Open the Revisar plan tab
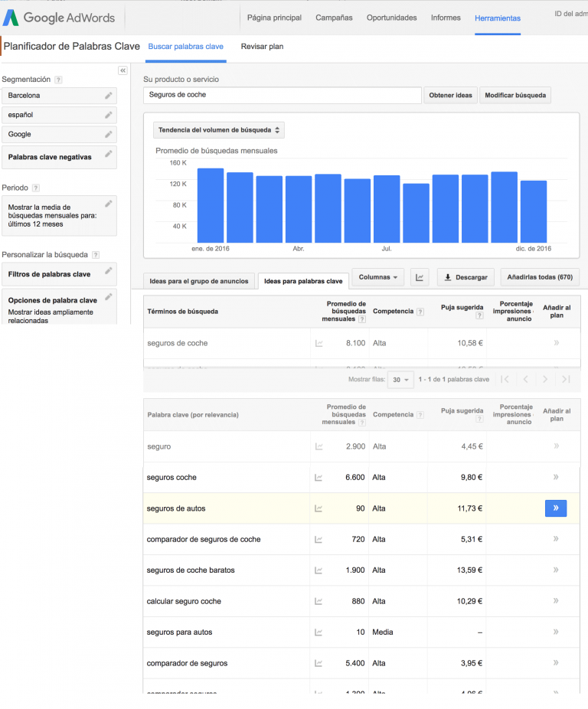This screenshot has width=588, height=709. (262, 47)
